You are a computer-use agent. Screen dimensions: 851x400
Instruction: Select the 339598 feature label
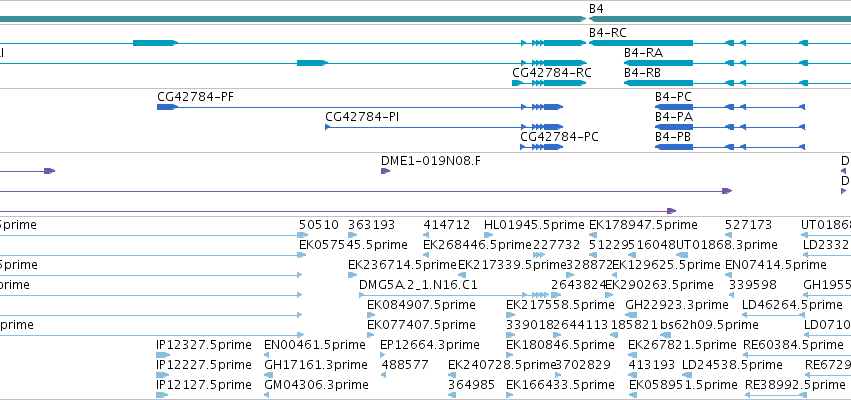752,285
